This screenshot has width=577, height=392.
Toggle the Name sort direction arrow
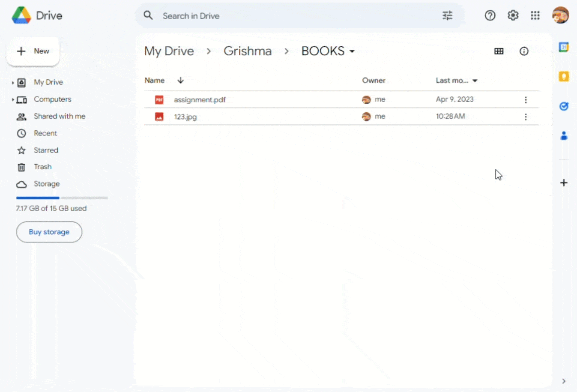click(180, 80)
